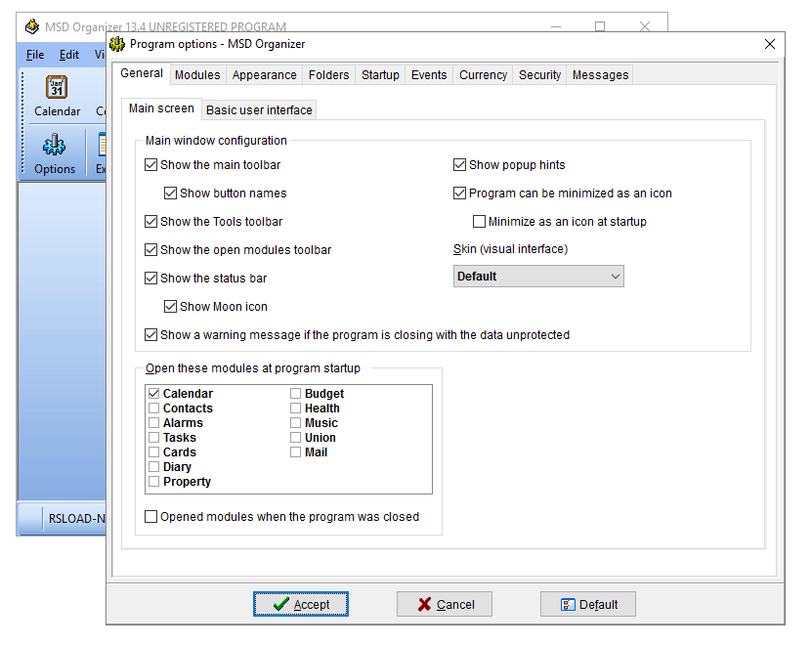Uncheck Calendar in startup modules list
The width and height of the screenshot is (812, 645).
(153, 393)
